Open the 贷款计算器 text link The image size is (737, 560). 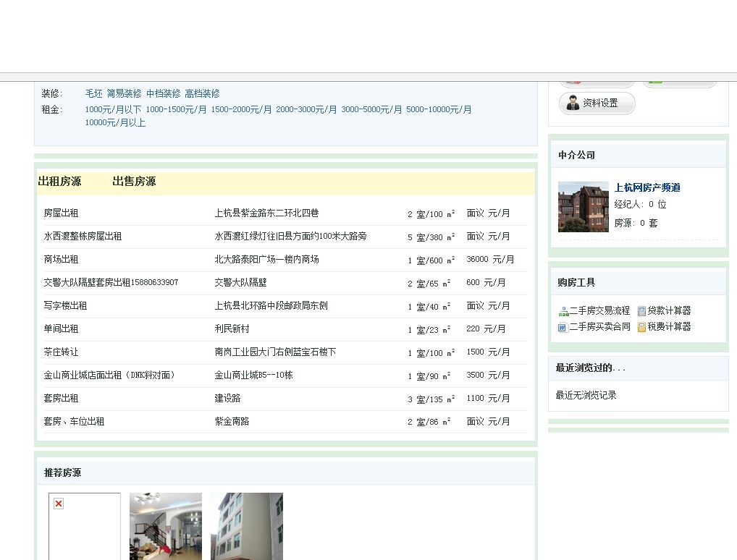click(x=670, y=311)
